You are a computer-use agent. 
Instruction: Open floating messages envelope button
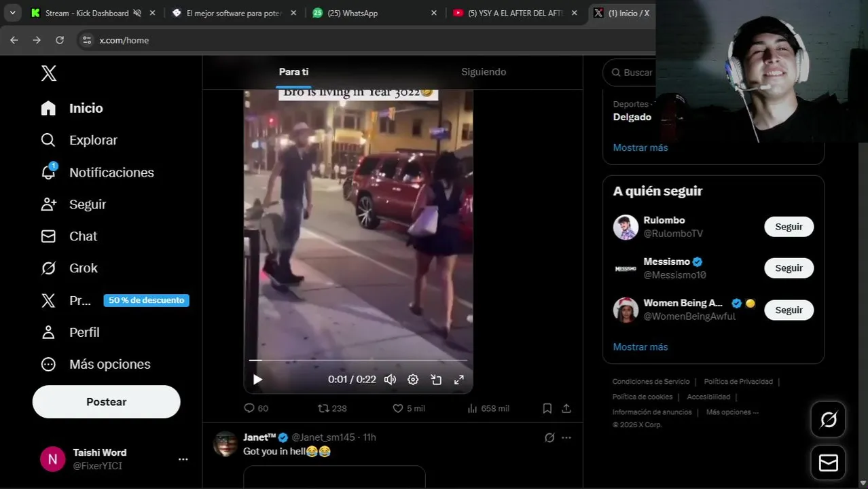(x=828, y=463)
